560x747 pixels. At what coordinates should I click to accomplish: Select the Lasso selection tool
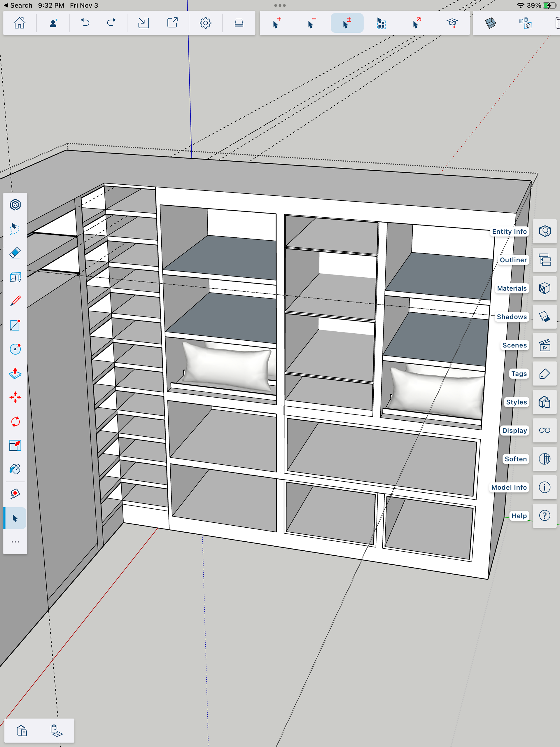tap(15, 229)
